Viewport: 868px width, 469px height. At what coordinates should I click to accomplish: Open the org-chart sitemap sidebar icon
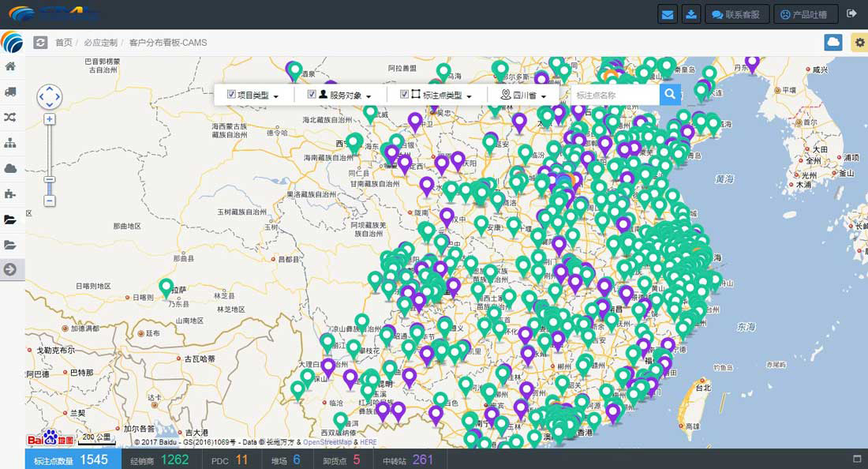10,143
